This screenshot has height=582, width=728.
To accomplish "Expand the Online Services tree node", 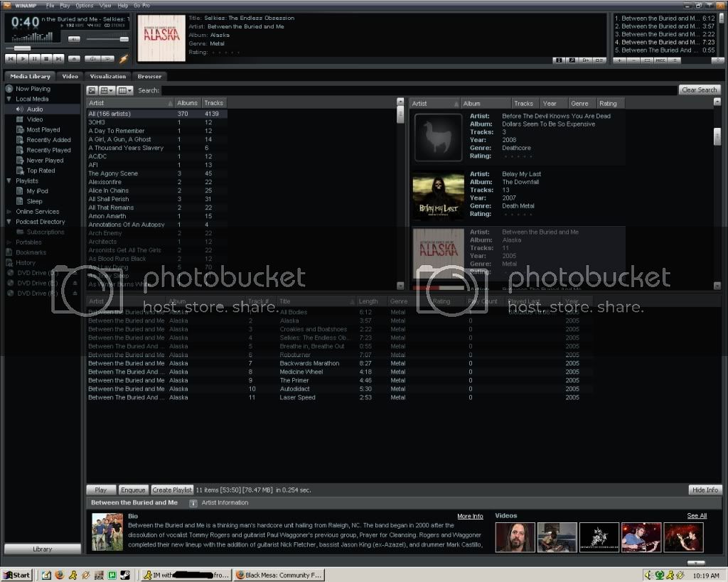I will [9, 211].
